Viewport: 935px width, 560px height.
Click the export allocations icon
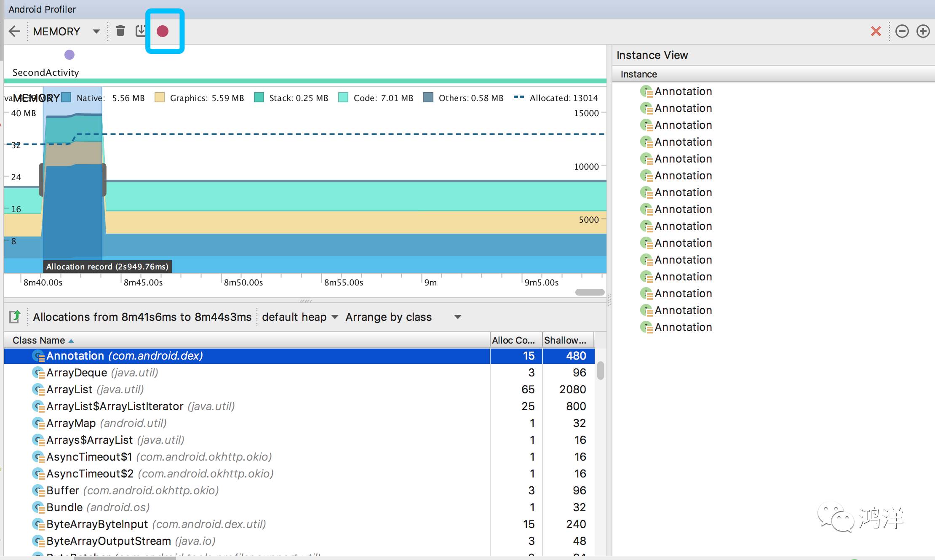tap(15, 317)
